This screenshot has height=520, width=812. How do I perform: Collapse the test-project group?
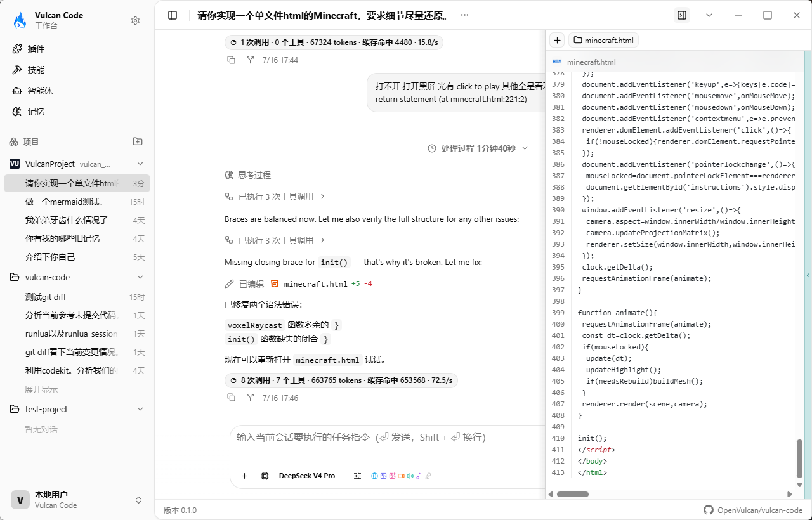click(140, 409)
